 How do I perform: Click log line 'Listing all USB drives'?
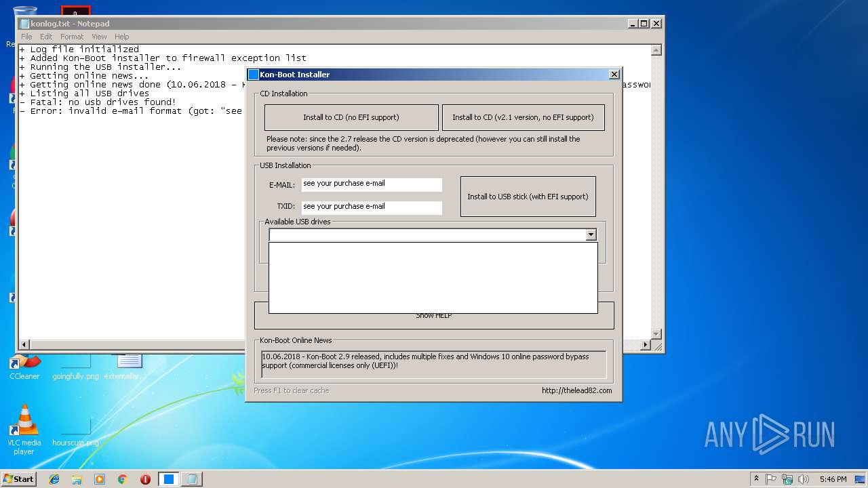coord(84,94)
